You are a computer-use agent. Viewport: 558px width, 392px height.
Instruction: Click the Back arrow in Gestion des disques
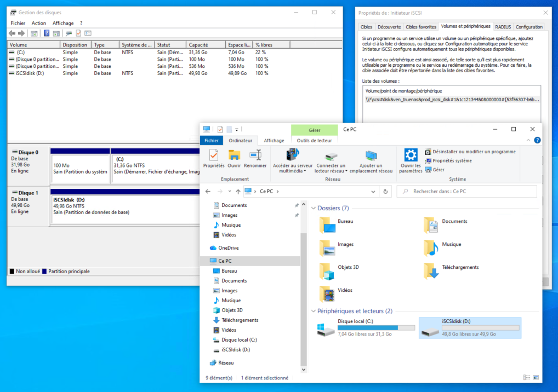coord(12,33)
